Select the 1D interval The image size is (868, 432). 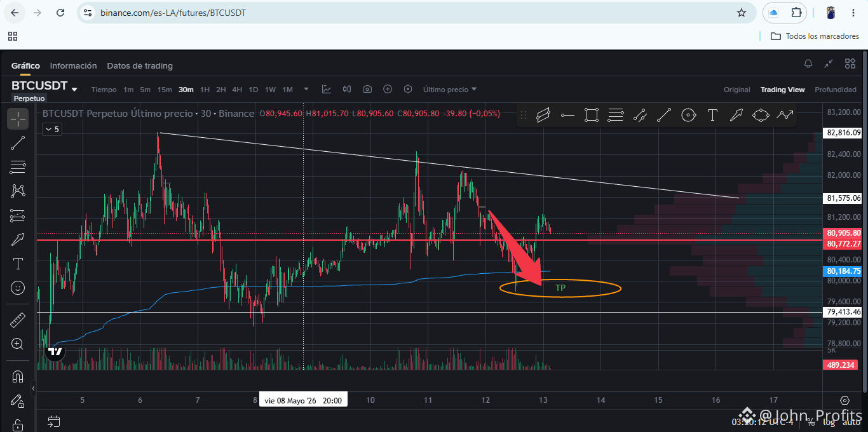[254, 90]
